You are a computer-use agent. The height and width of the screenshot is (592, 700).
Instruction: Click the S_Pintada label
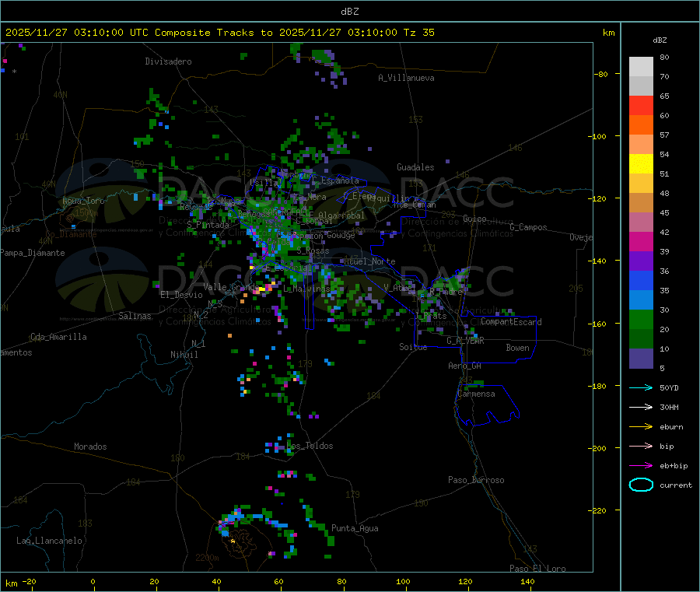pos(208,225)
